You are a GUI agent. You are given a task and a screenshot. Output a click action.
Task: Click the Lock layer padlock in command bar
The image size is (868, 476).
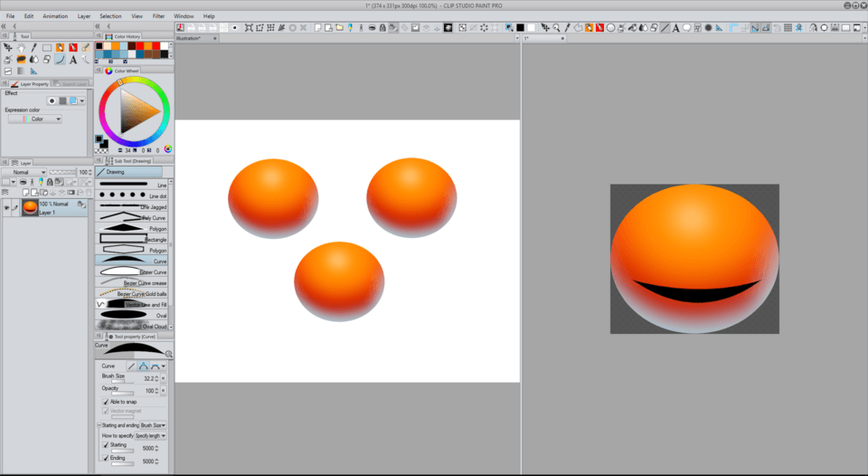tap(383, 28)
